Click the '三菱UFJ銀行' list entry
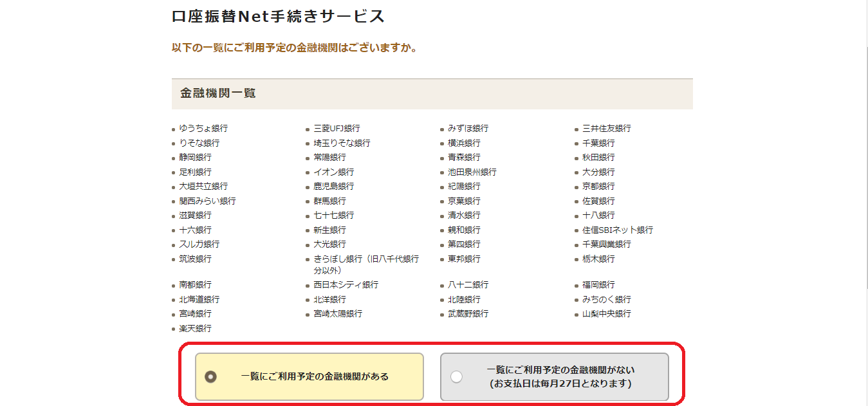 337,129
